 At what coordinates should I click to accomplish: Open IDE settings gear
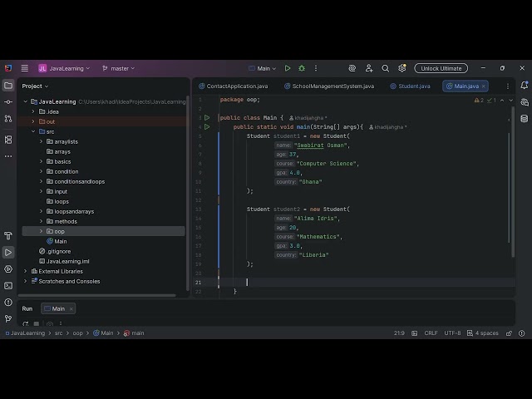click(x=402, y=68)
